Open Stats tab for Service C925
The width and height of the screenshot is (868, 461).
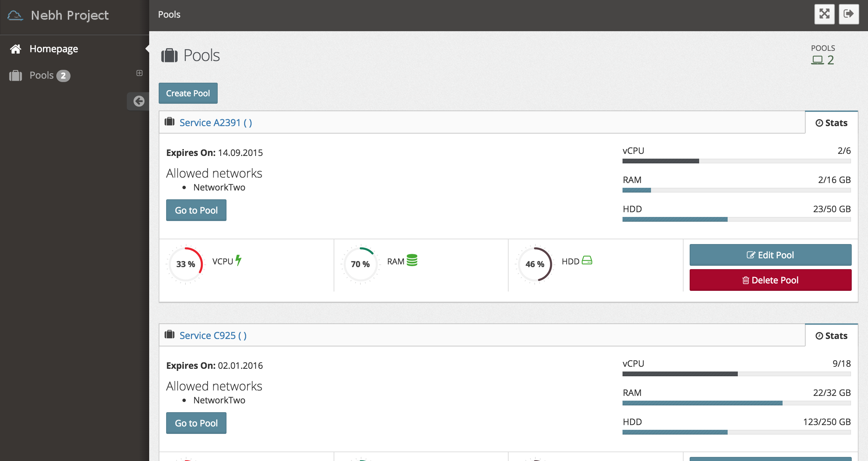click(x=831, y=336)
